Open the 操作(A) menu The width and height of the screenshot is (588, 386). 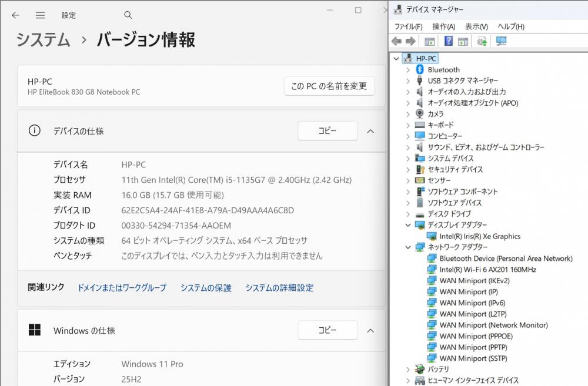(x=443, y=26)
